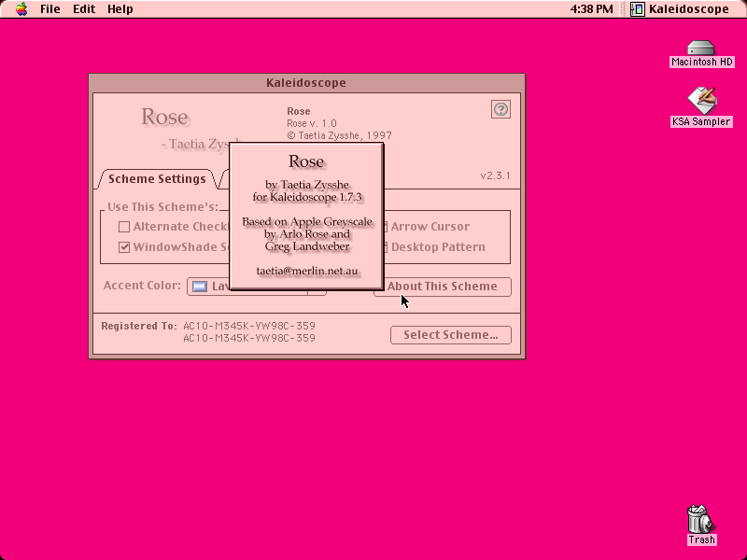The image size is (747, 560).
Task: Click the About This Scheme button
Action: tap(443, 287)
